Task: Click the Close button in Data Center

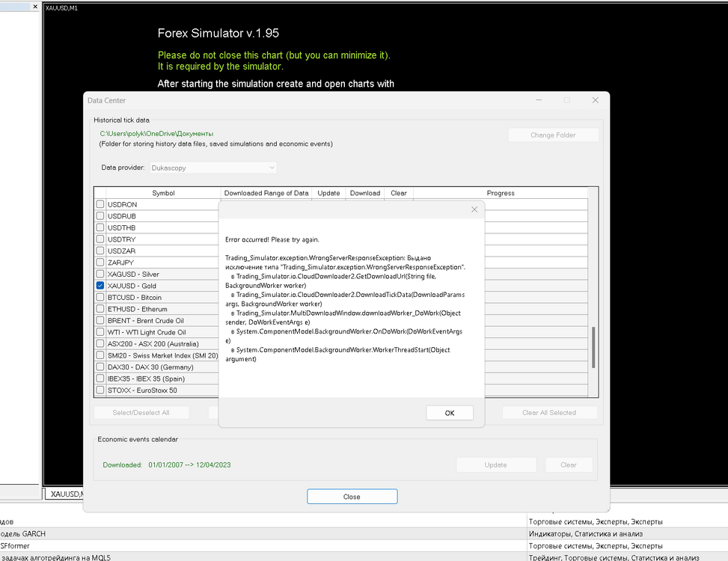Action: 352,497
